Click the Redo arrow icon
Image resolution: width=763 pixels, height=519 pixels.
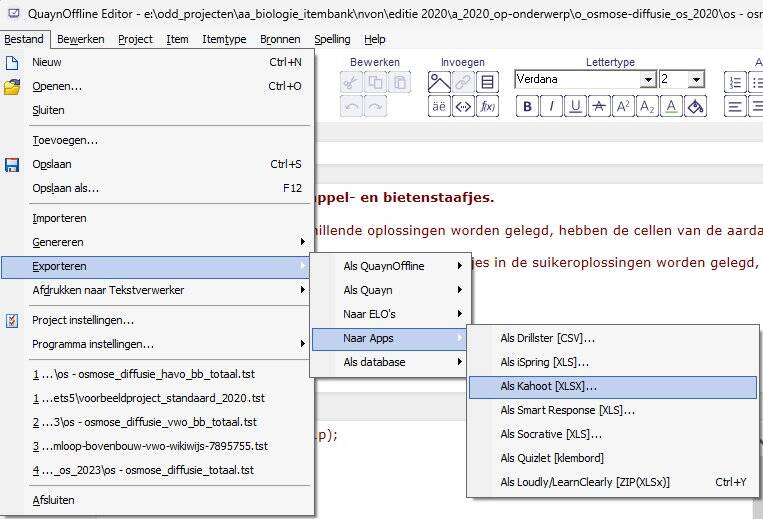[x=375, y=107]
